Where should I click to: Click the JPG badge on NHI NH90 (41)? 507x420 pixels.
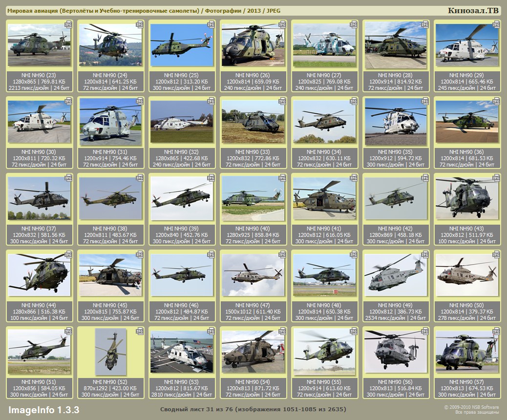tap(354, 178)
